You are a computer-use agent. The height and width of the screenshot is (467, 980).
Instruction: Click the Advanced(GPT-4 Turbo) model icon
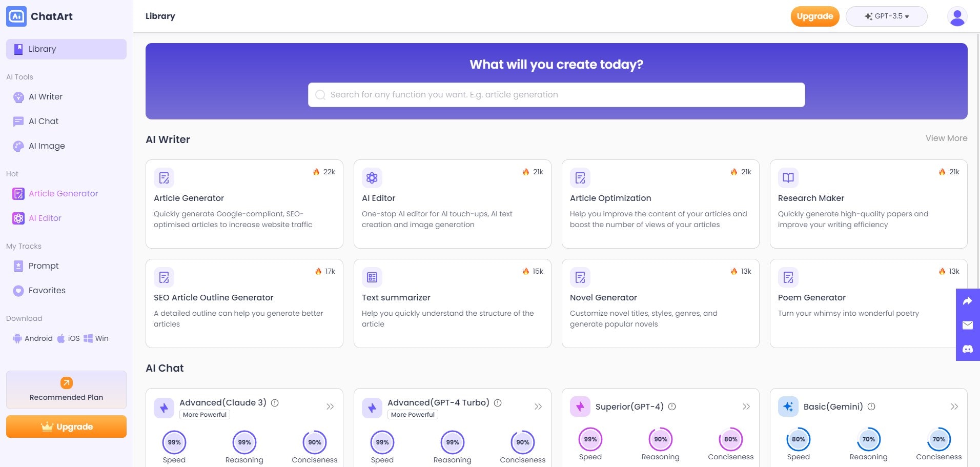point(372,408)
